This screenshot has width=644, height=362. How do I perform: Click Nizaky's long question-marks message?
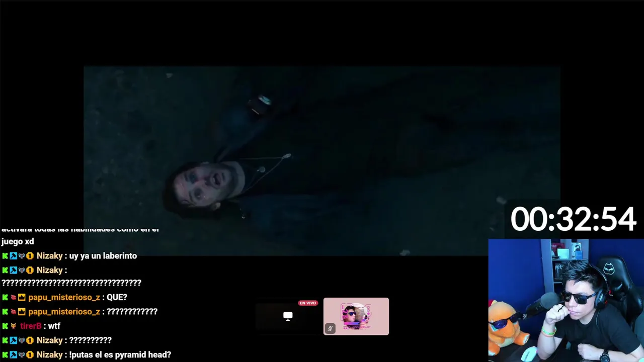click(x=71, y=283)
